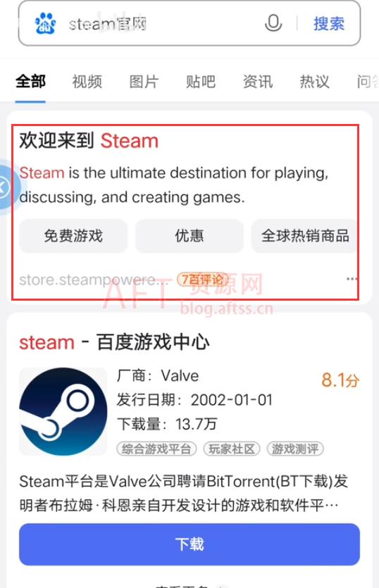This screenshot has height=588, width=379.
Task: Select the 资讯 tab
Action: tap(257, 82)
